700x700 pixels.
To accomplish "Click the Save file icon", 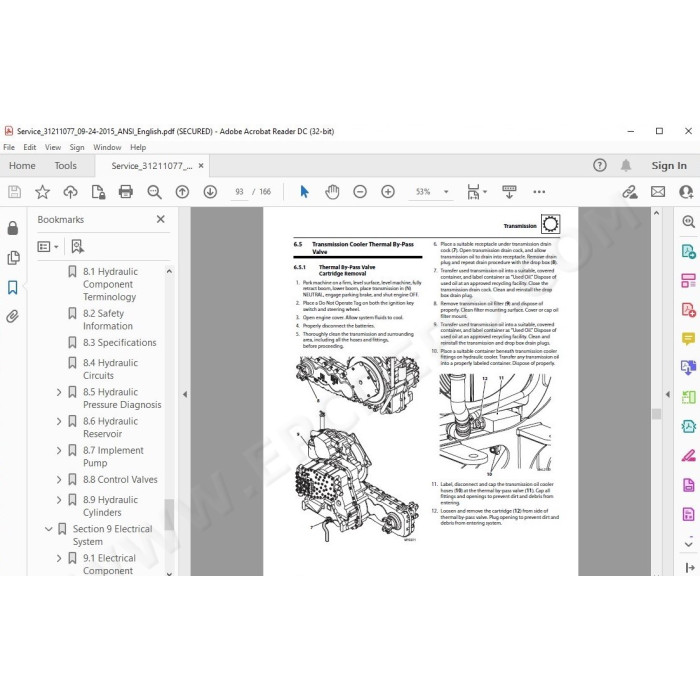I will pos(14,192).
